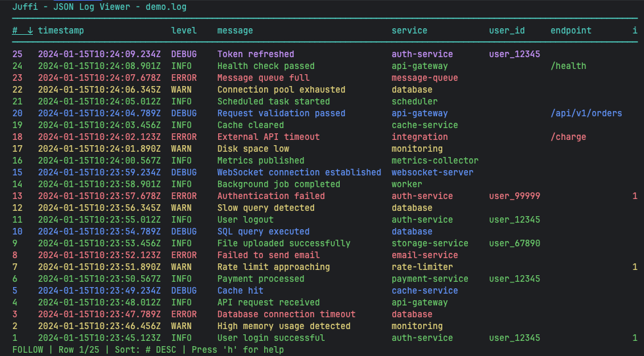Viewport: 644px width, 356px height.
Task: Toggle the FOLLOW indicator in status bar
Action: (x=28, y=350)
